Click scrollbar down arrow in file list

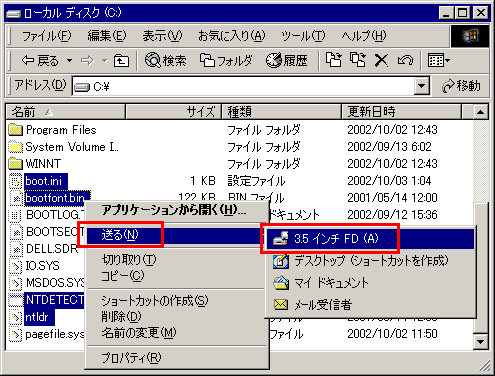(x=480, y=342)
